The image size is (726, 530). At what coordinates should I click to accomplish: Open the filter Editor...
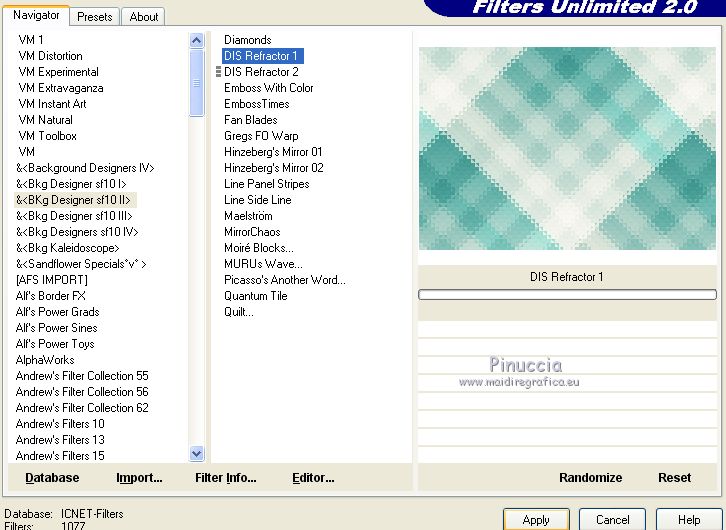[313, 477]
